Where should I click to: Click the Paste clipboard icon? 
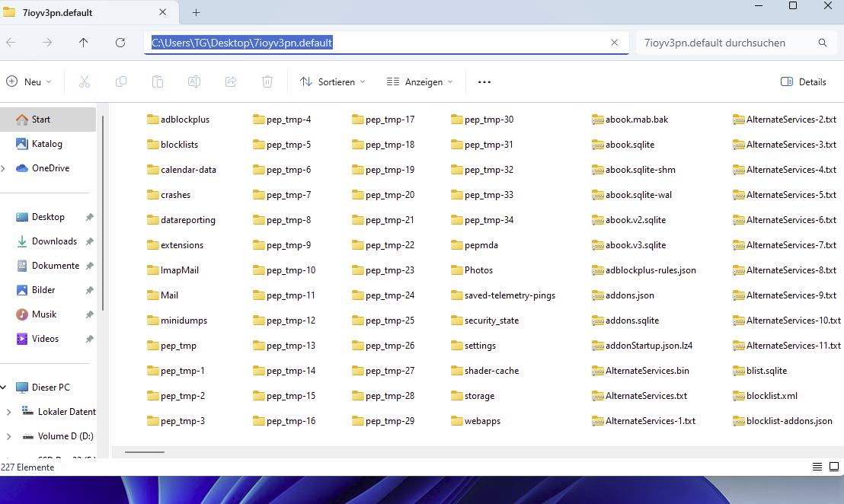click(x=158, y=81)
